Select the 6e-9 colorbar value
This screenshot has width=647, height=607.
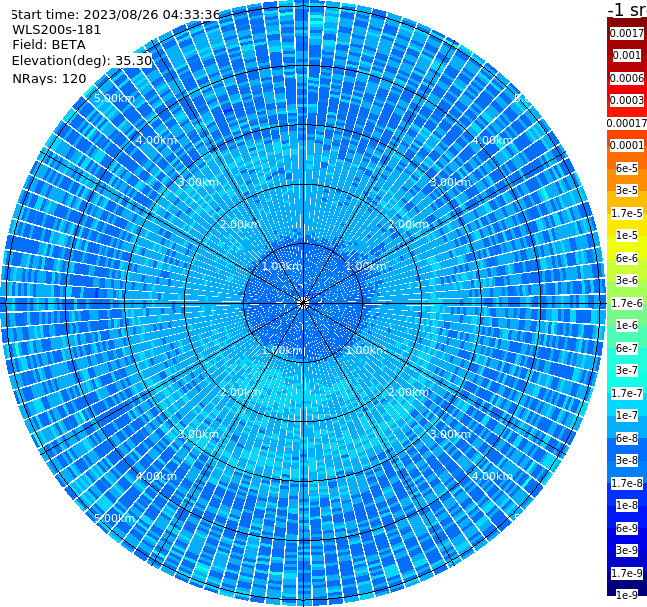[627, 528]
